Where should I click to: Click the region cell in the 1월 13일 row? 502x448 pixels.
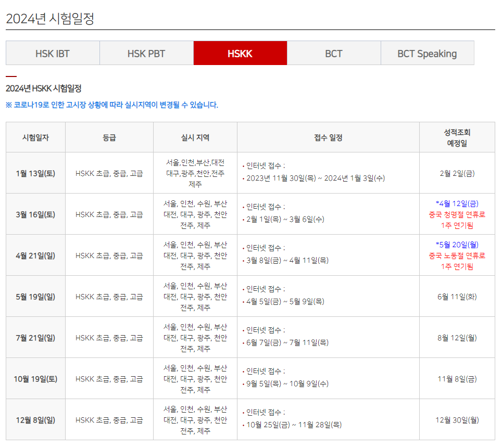[195, 173]
